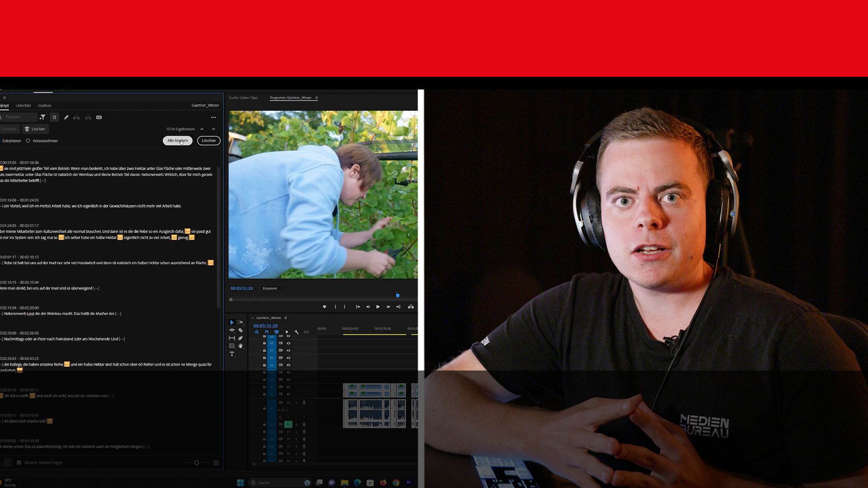Switch to the Grafiken tab
The height and width of the screenshot is (488, 868).
click(45, 105)
